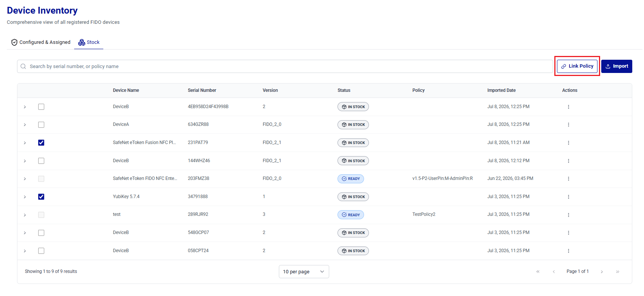Click the Version column header
644x296 pixels.
pos(270,90)
